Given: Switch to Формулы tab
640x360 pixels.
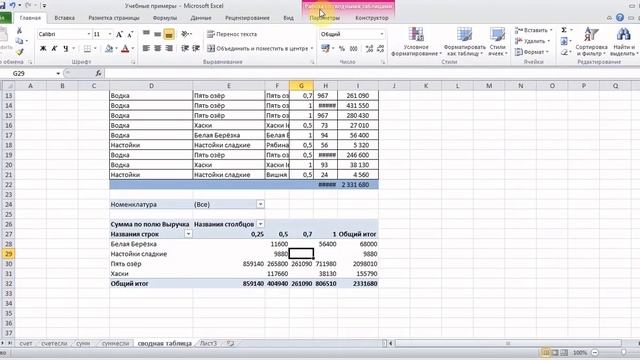Looking at the screenshot, I should coord(164,18).
